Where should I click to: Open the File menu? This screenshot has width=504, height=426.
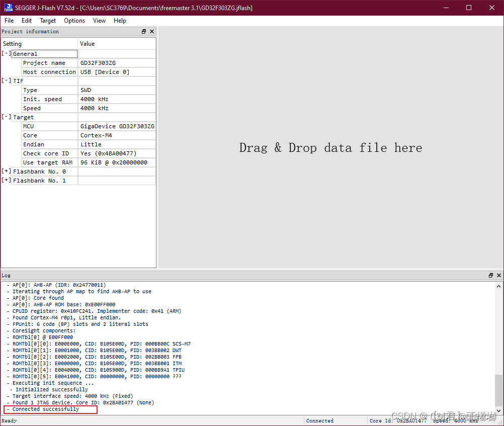pos(9,21)
